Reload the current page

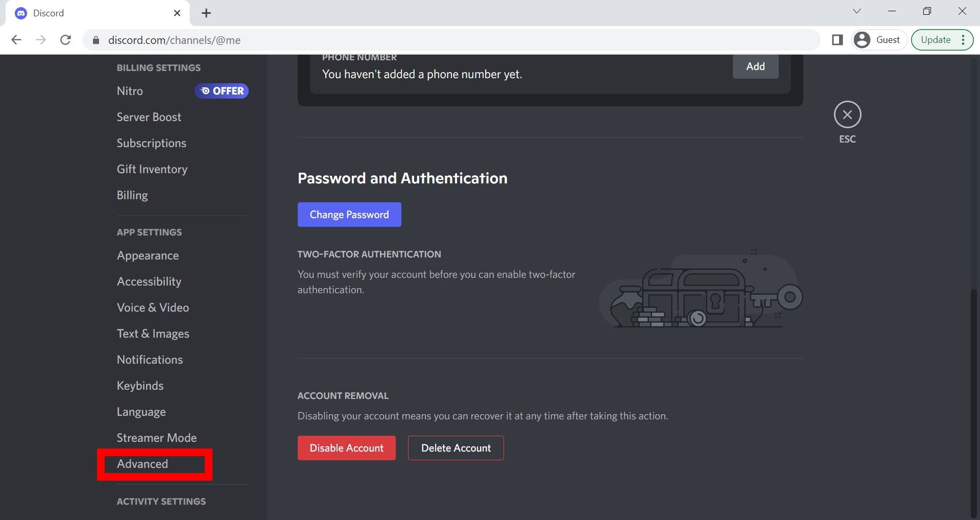[65, 39]
